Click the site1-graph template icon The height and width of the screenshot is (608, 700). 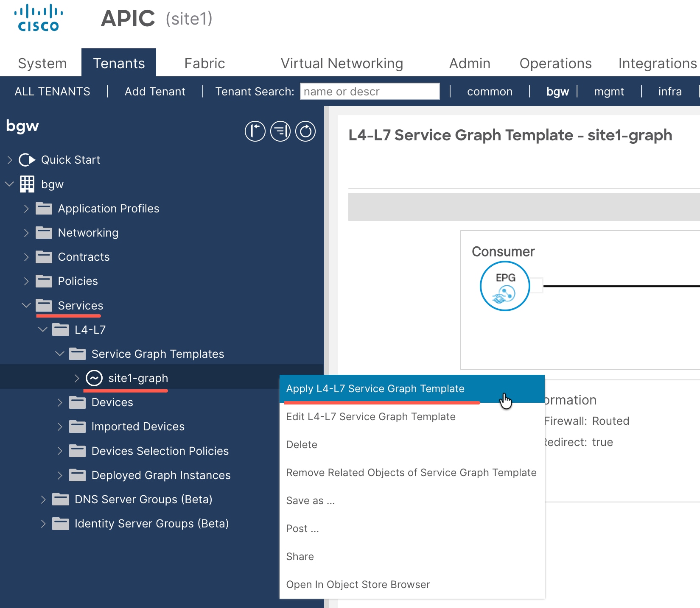pyautogui.click(x=94, y=378)
